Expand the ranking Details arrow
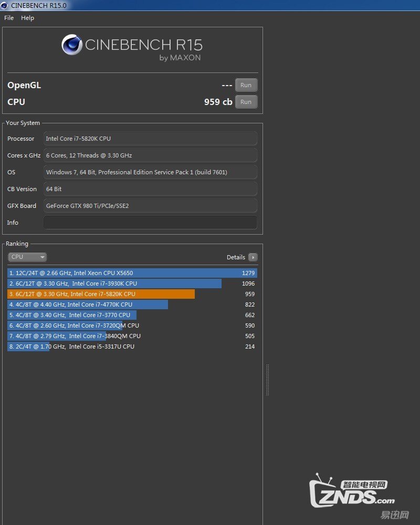Image resolution: width=420 pixels, height=525 pixels. [253, 257]
